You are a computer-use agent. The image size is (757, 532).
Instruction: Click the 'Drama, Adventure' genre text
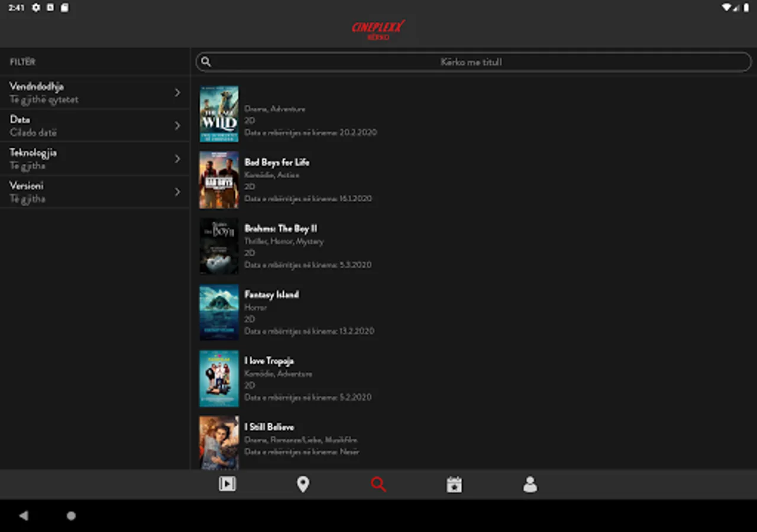274,109
